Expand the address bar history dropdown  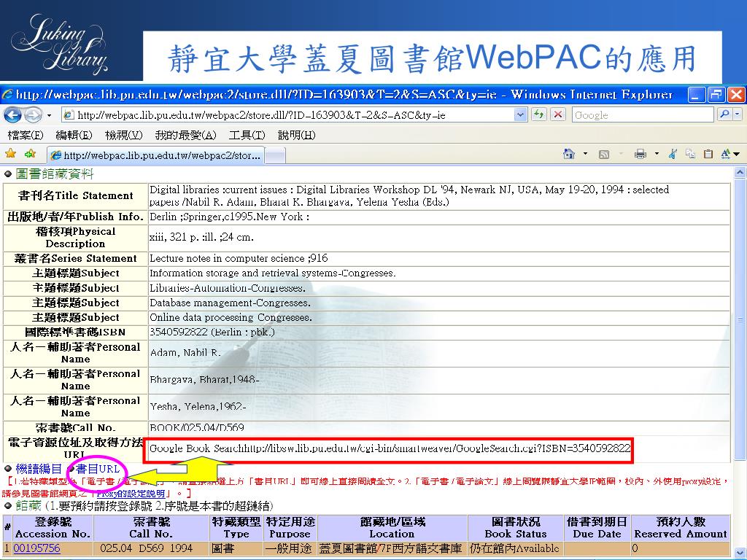pos(520,114)
